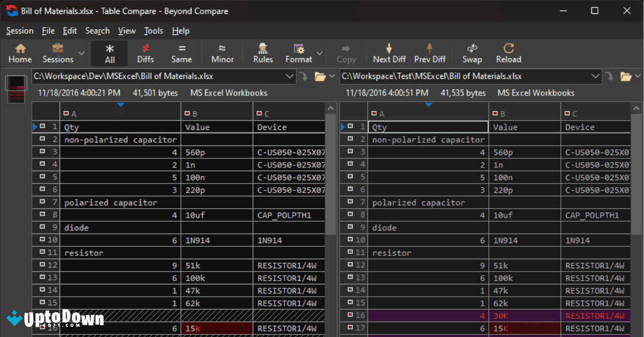Reload both compared workbooks

[508, 53]
